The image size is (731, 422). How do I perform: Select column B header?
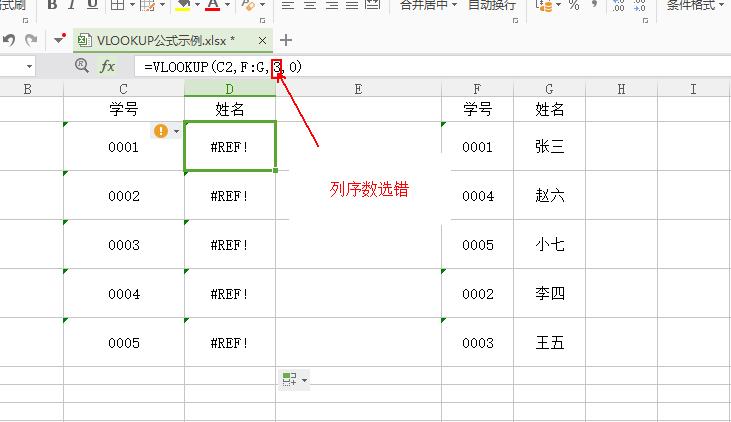(x=28, y=89)
